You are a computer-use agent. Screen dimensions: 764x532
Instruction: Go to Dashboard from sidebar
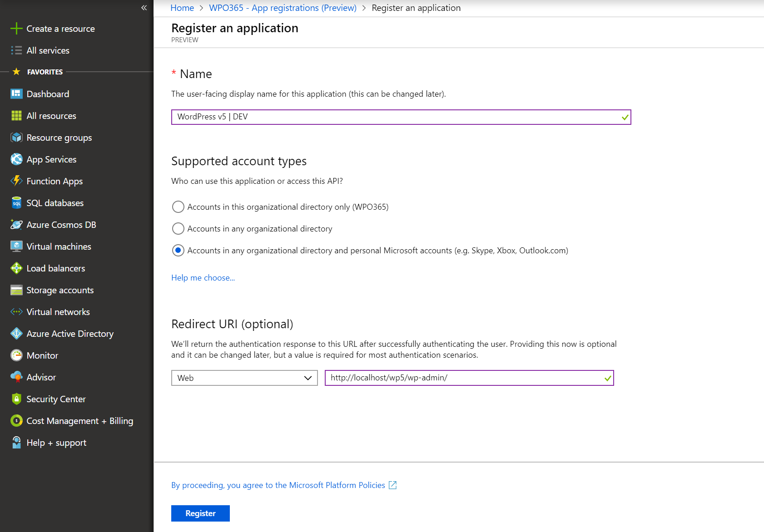(48, 94)
